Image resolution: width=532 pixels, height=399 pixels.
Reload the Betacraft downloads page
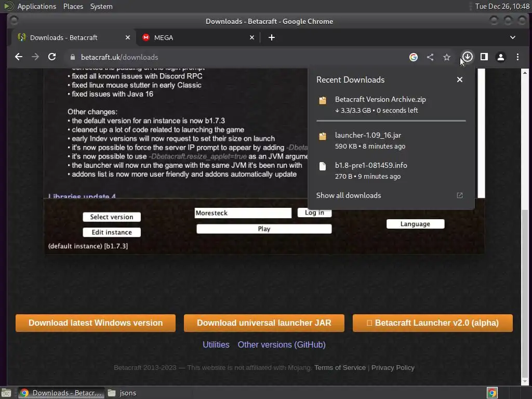(52, 57)
